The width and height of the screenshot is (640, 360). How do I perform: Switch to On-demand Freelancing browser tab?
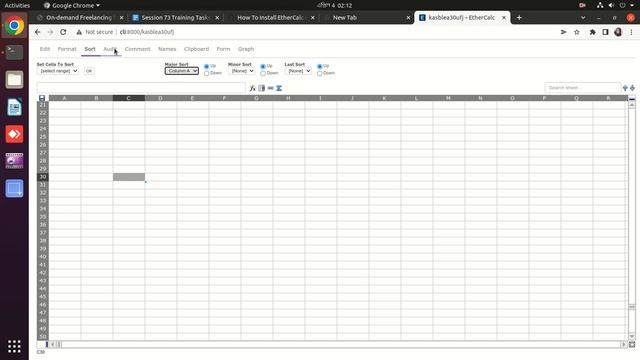pyautogui.click(x=79, y=18)
